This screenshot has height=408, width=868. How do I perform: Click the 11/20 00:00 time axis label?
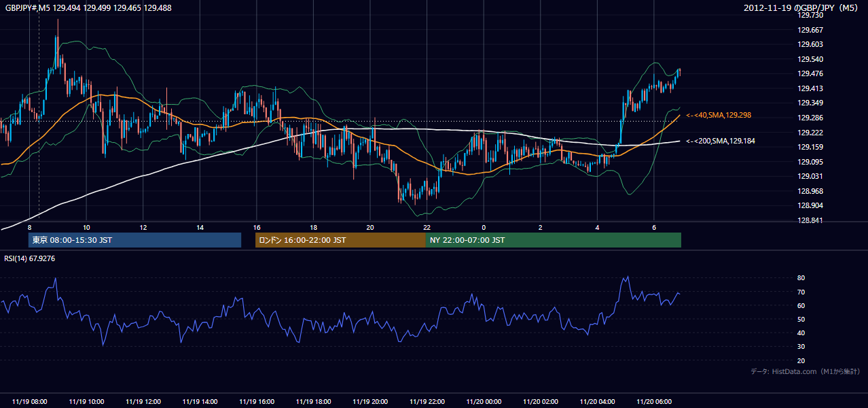484,401
